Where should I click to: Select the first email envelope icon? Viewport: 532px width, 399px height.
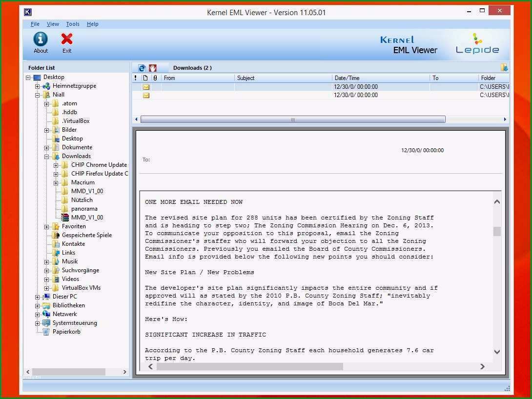click(146, 87)
